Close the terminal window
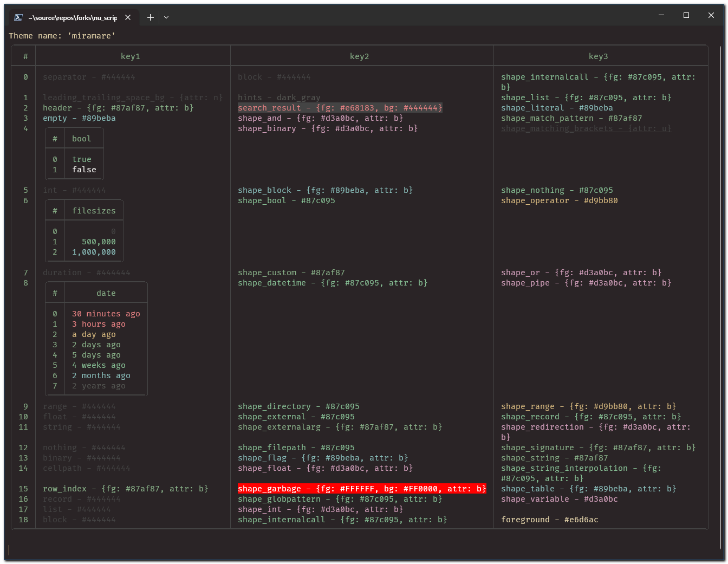The width and height of the screenshot is (728, 564). coord(711,15)
